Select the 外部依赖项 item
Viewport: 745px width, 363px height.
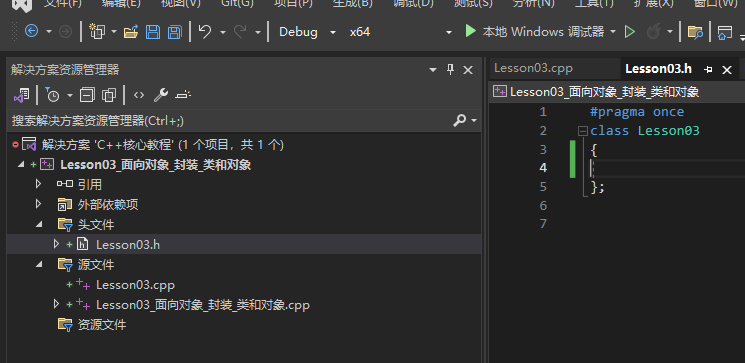(x=108, y=205)
